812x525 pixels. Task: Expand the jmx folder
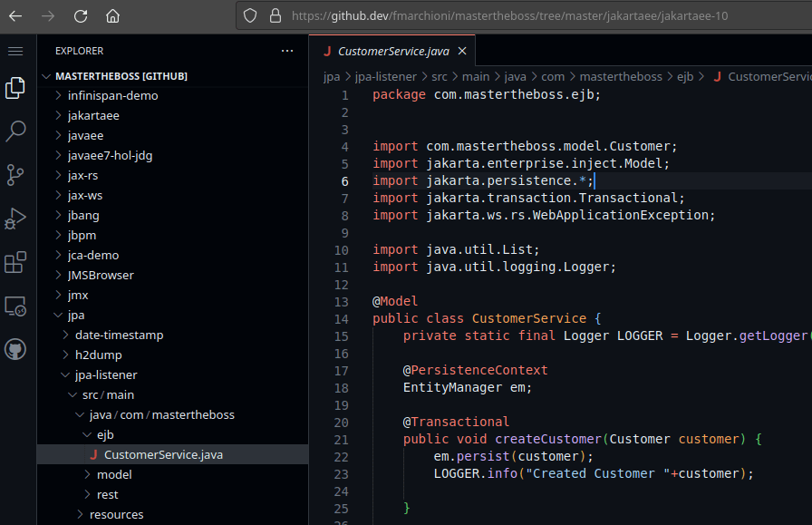coord(173,296)
